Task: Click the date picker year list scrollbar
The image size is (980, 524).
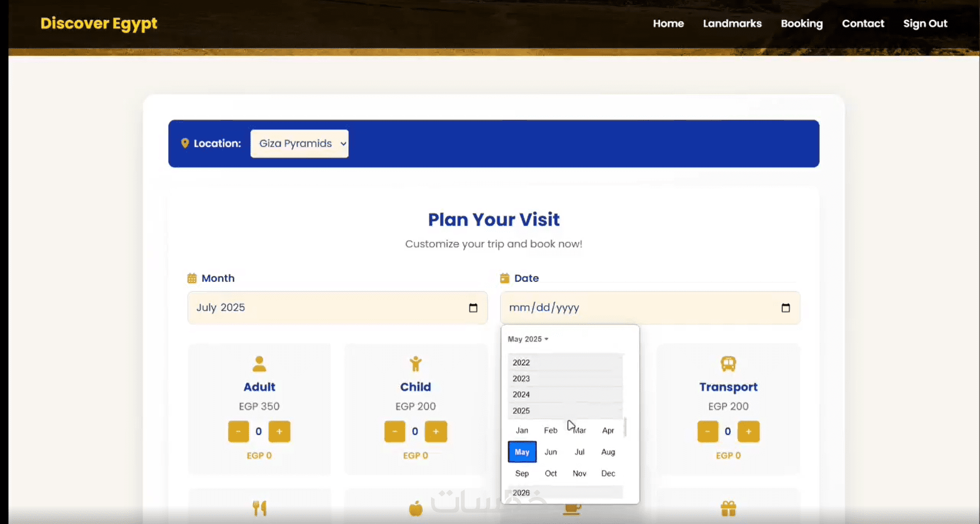Action: pos(625,427)
